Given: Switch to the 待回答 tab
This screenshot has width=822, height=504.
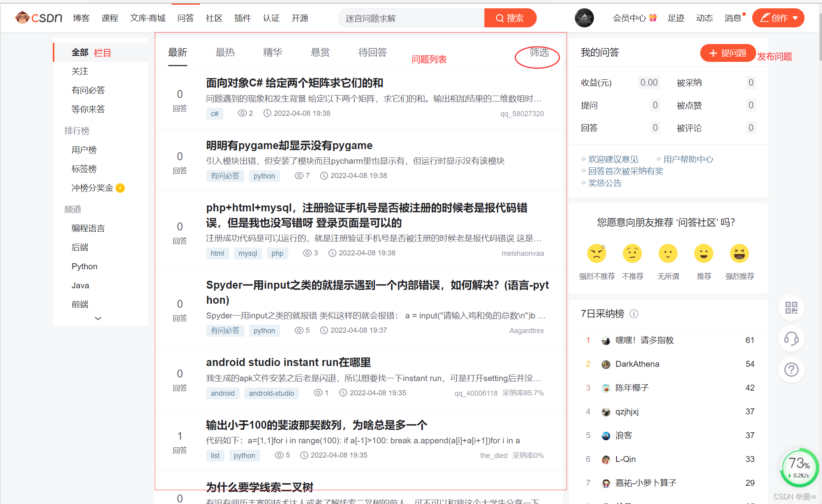Looking at the screenshot, I should coord(372,52).
